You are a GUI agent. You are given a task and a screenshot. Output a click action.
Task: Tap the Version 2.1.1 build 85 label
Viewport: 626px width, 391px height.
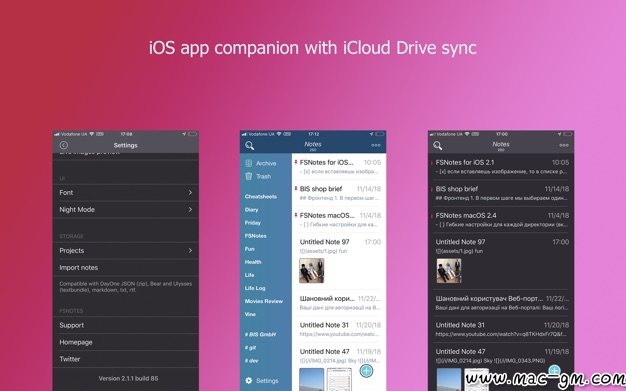point(129,378)
